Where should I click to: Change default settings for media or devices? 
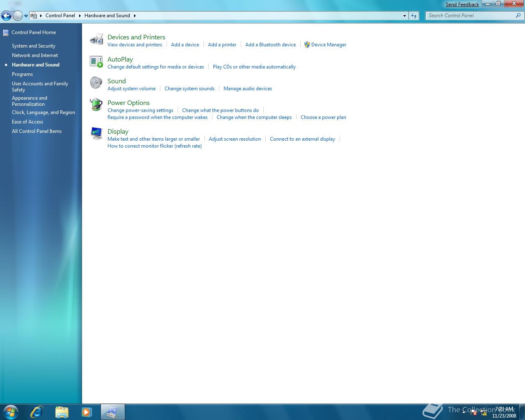155,67
